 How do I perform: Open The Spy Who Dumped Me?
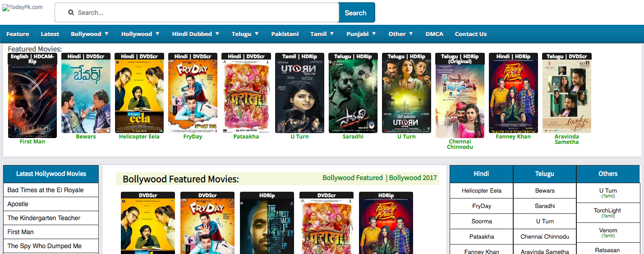coord(51,246)
